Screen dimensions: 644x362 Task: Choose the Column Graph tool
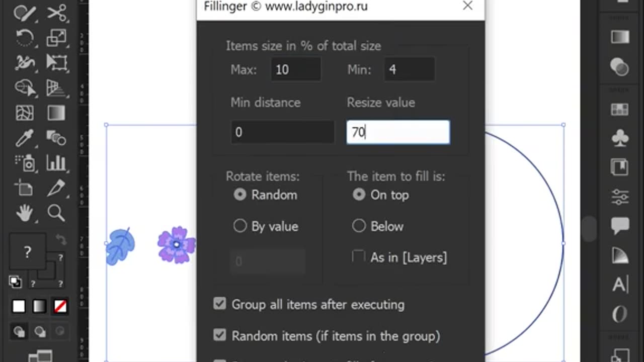[x=56, y=163]
